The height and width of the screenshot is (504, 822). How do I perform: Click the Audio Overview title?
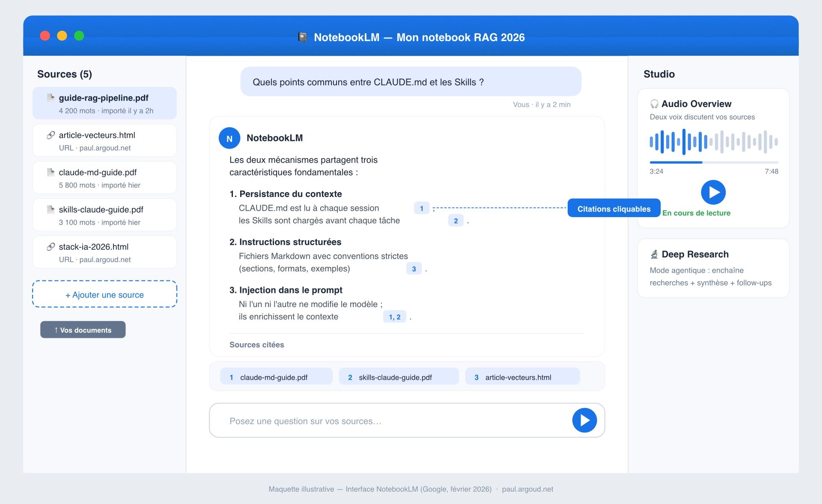tap(697, 104)
